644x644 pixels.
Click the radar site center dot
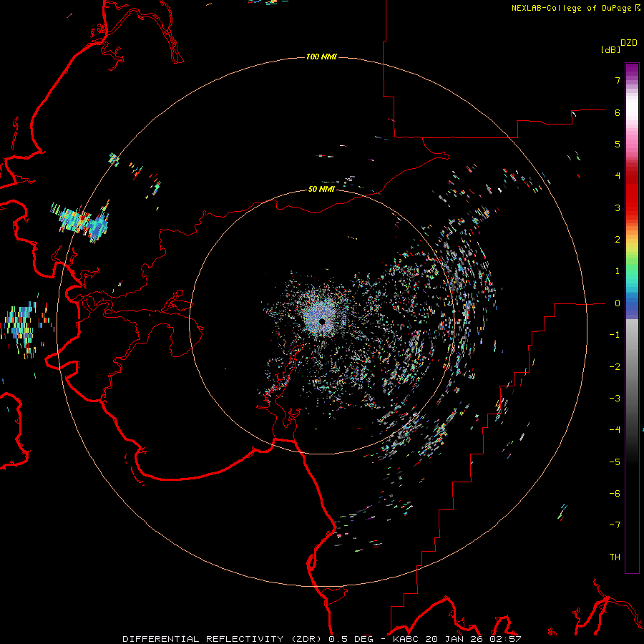tap(322, 321)
